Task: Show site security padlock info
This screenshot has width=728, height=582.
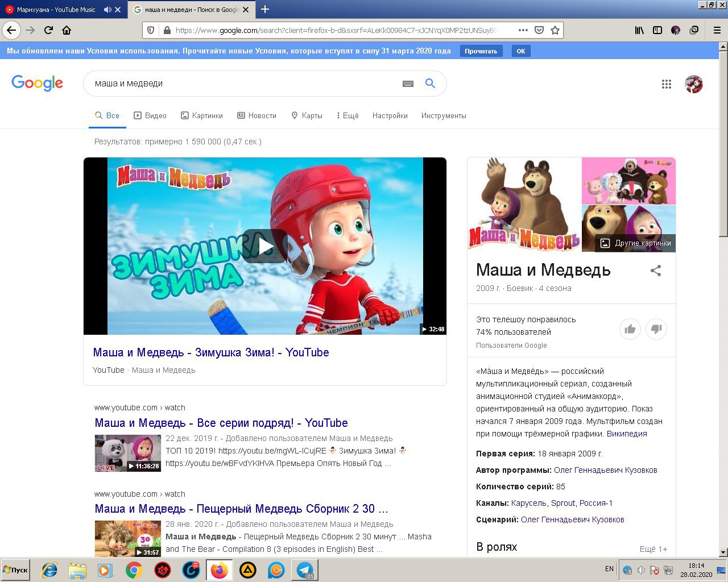Action: (x=167, y=31)
